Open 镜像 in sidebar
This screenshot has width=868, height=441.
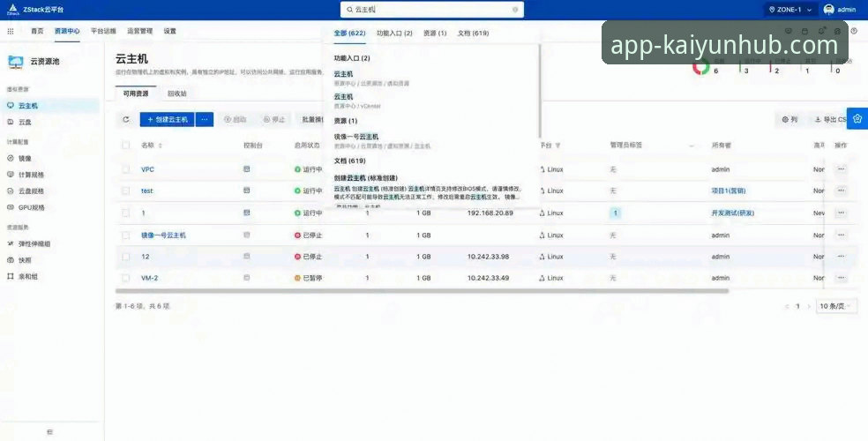point(25,158)
